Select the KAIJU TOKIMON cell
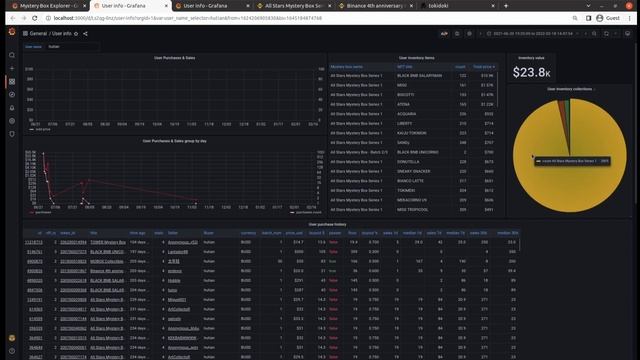 [411, 133]
